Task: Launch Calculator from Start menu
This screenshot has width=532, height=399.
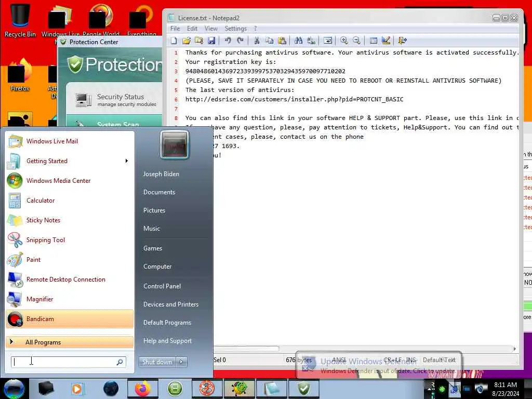Action: pos(70,201)
